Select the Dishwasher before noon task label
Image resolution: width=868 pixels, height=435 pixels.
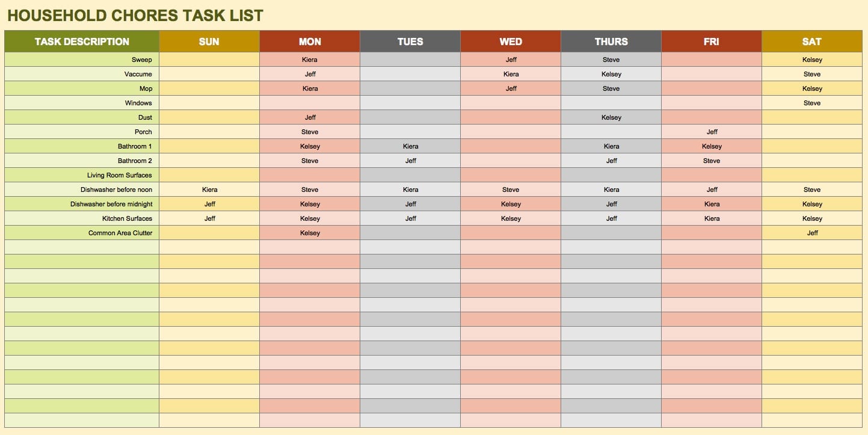116,190
